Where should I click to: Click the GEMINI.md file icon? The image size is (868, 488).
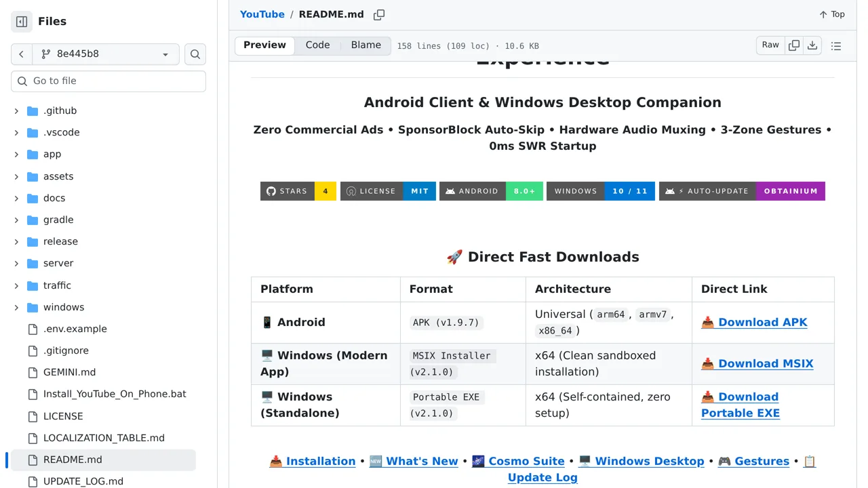coord(33,372)
